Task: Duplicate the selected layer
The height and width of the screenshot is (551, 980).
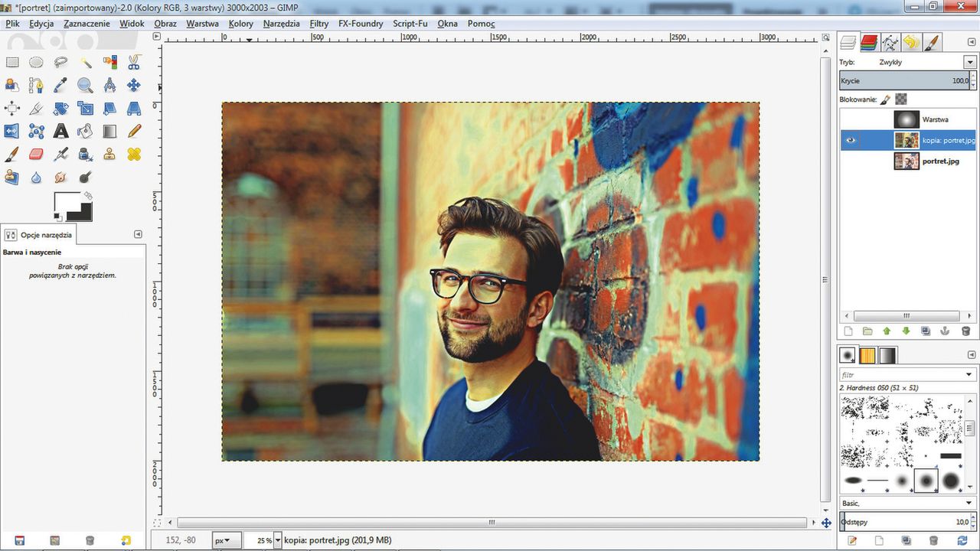Action: (926, 331)
